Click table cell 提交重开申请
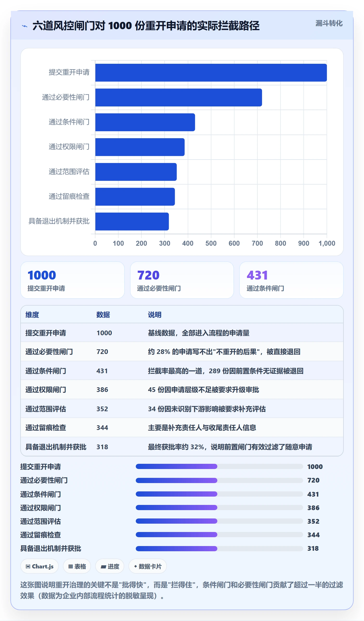This screenshot has width=364, height=621. tap(46, 333)
